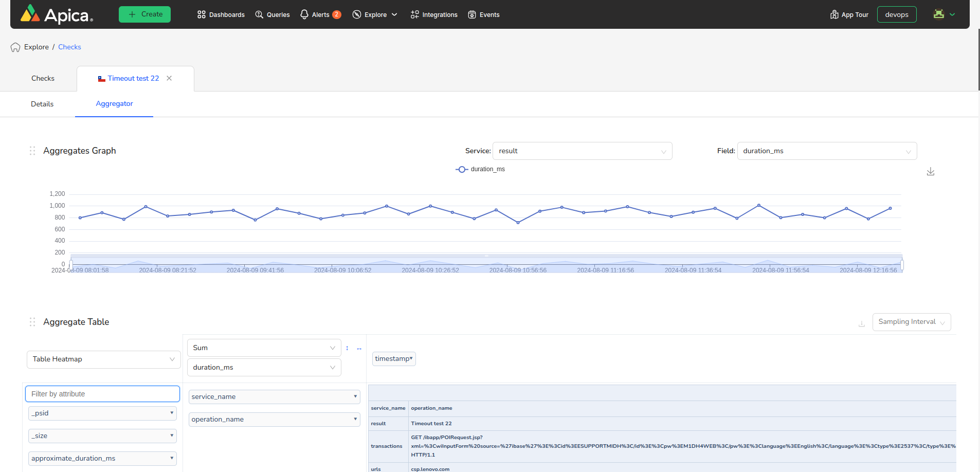Close the Timeout test 22 tab
Image resolution: width=980 pixels, height=472 pixels.
pyautogui.click(x=169, y=78)
